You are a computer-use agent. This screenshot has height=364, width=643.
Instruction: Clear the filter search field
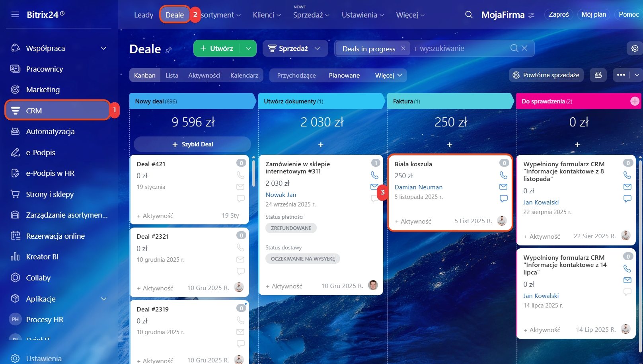pos(524,48)
